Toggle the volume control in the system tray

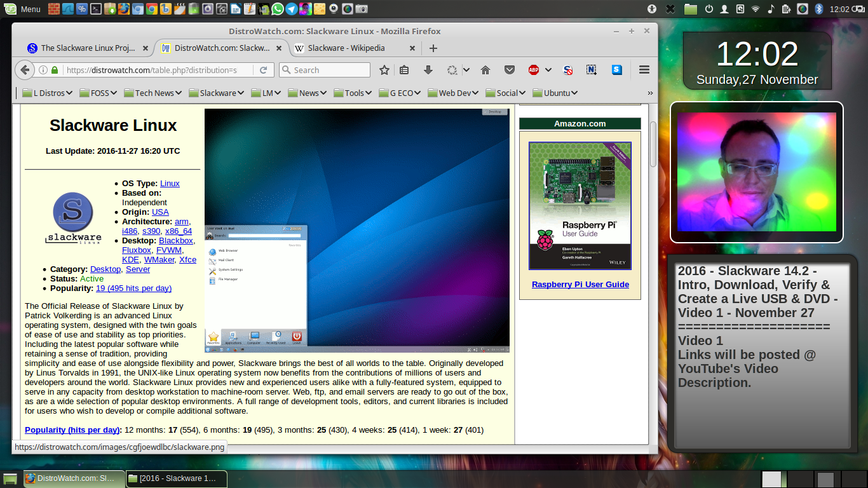click(x=771, y=9)
